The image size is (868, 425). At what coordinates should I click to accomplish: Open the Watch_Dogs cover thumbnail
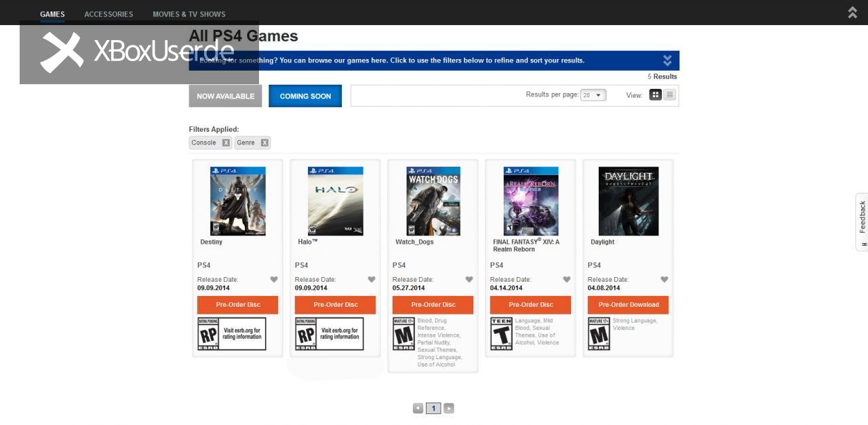[433, 202]
